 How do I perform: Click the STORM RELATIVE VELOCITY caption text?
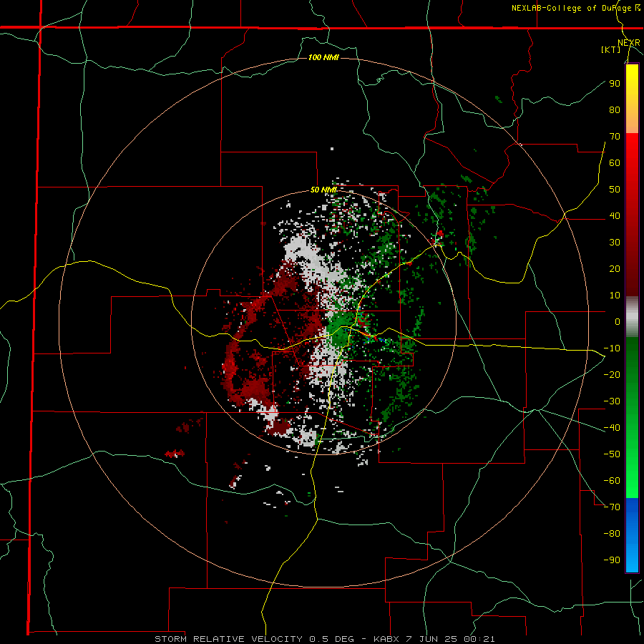coord(228,639)
